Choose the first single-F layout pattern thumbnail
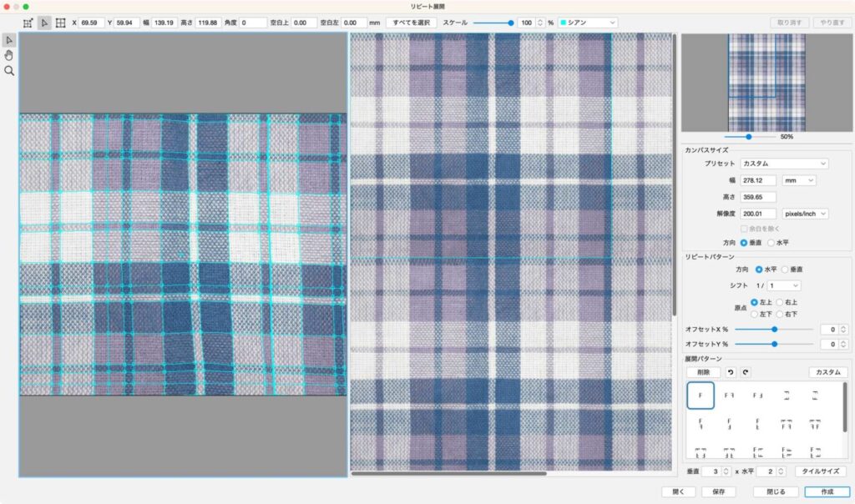 (x=700, y=395)
